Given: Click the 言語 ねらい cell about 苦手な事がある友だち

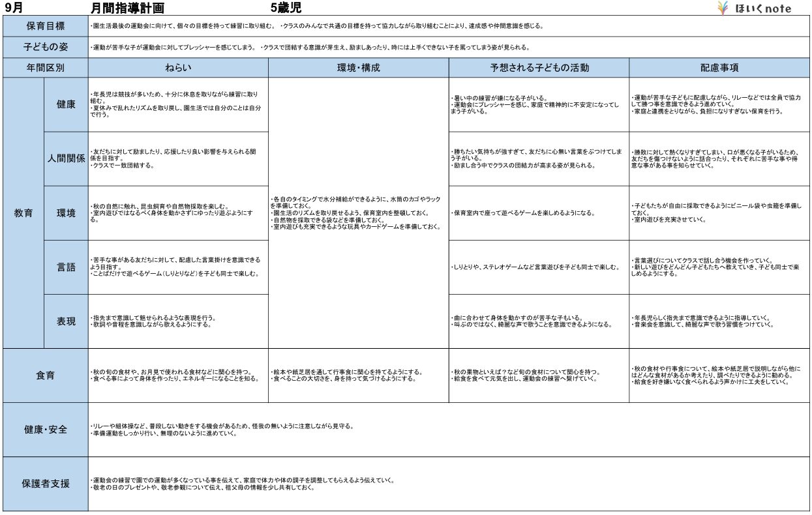Looking at the screenshot, I should pos(179,267).
